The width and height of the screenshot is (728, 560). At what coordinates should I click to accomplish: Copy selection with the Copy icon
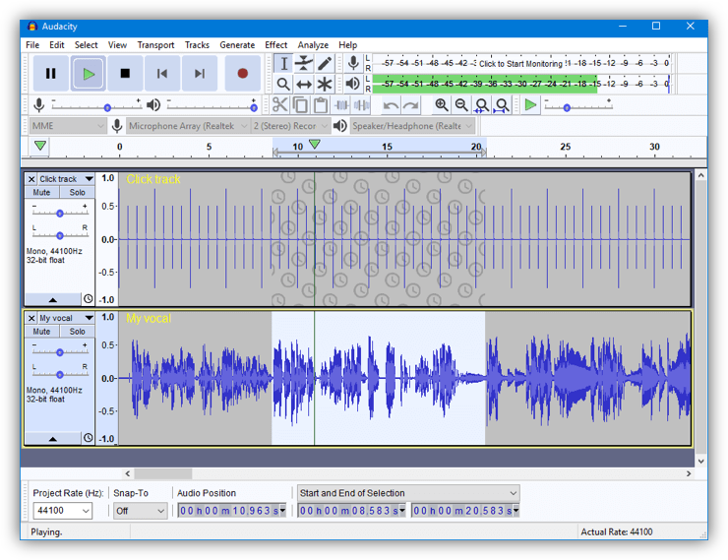click(x=300, y=105)
